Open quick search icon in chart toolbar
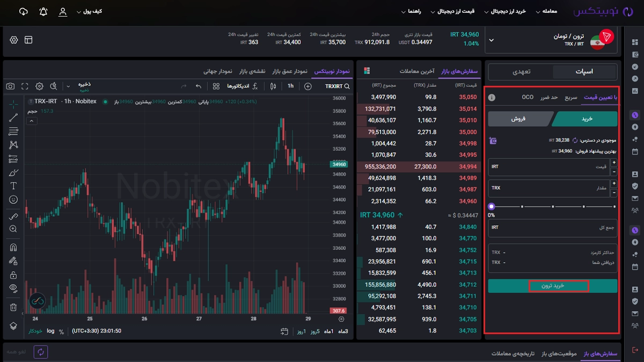The image size is (644, 362). [x=53, y=86]
